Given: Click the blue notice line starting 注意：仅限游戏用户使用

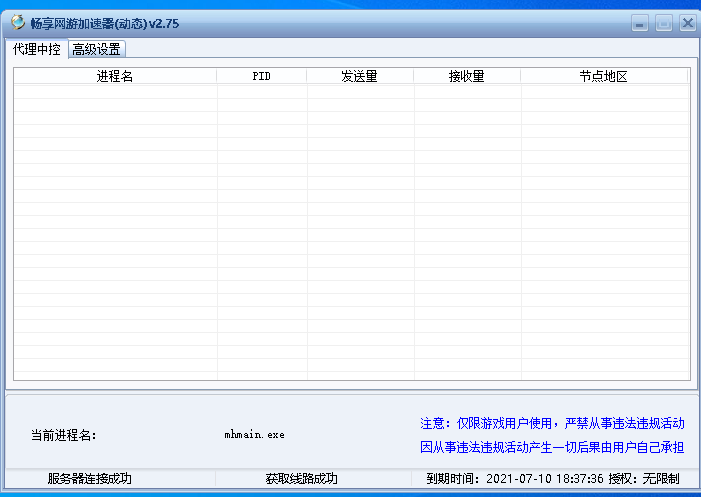Looking at the screenshot, I should click(x=552, y=423).
